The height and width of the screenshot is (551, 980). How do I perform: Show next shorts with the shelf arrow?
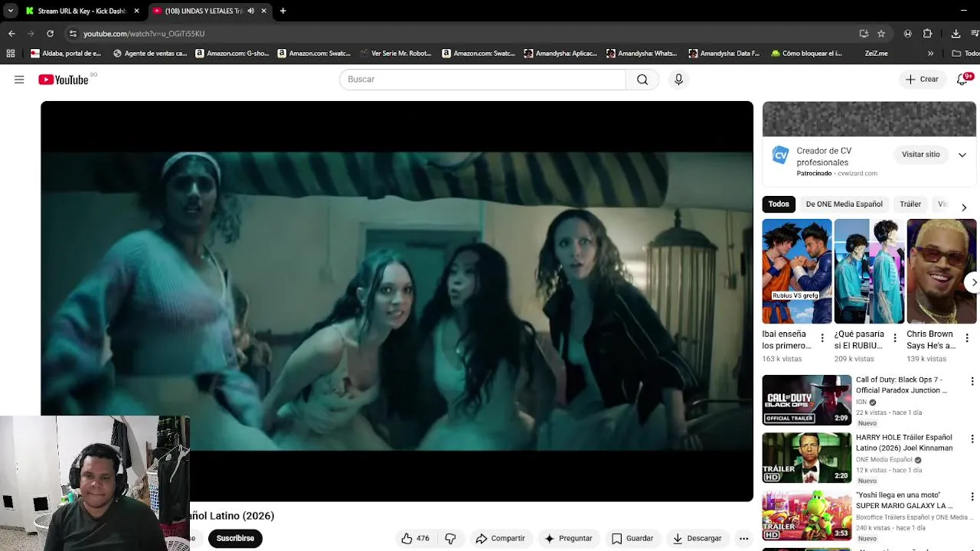point(973,282)
